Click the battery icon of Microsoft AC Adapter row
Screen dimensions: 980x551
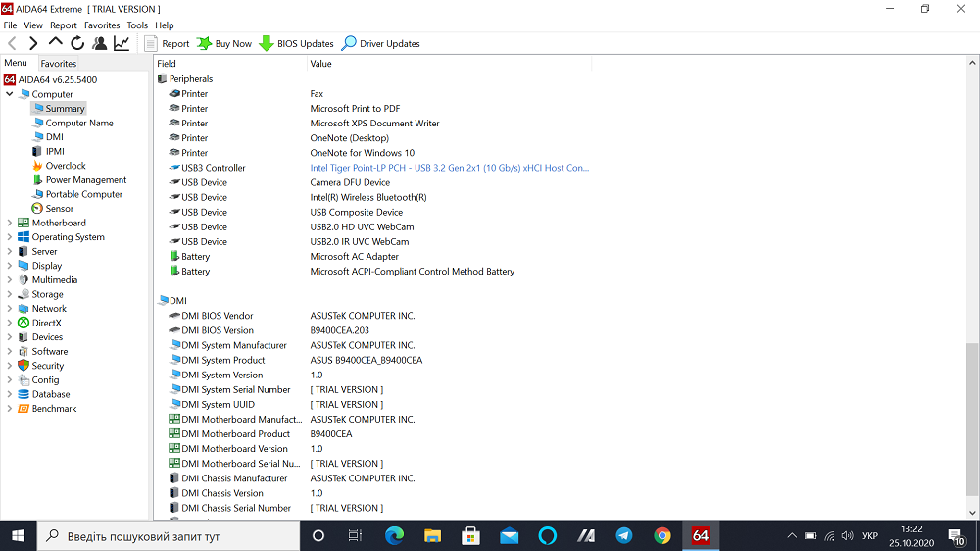(x=175, y=257)
